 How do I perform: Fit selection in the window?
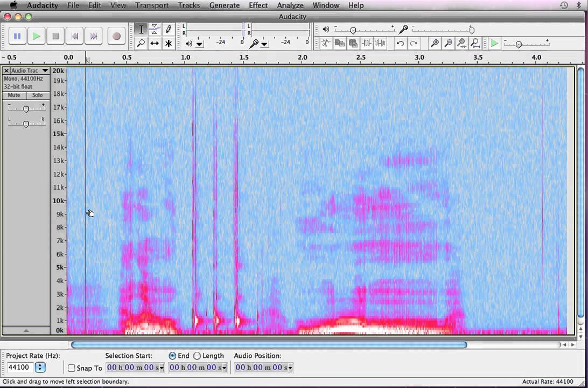(x=461, y=43)
